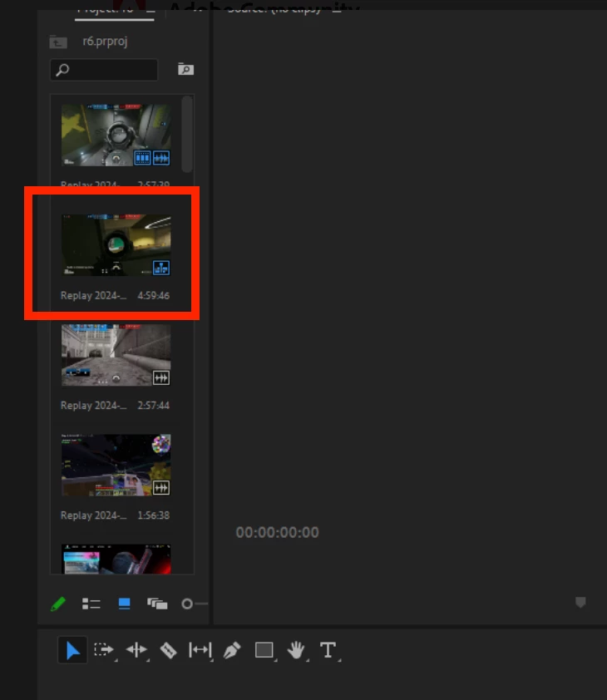The image size is (607, 700).
Task: Click the project bin vertical scrollbar
Action: coord(187,134)
